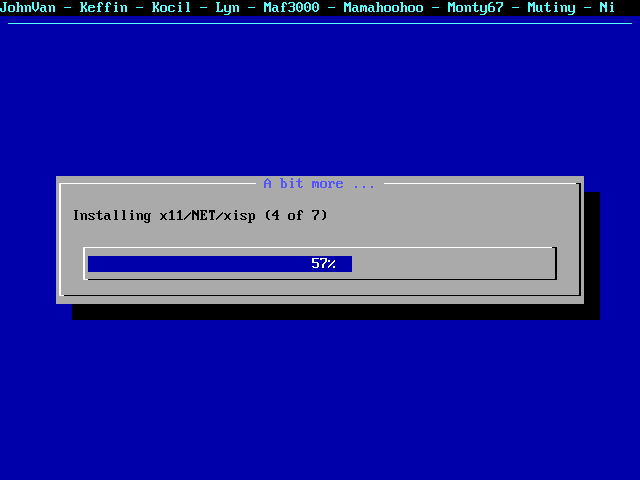Click the Maf3000 credit name

tap(291, 7)
